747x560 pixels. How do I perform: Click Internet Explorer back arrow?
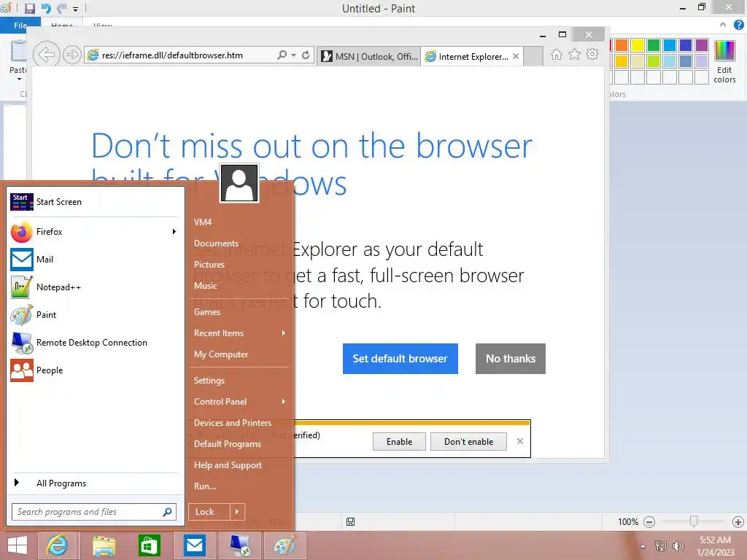(x=46, y=55)
